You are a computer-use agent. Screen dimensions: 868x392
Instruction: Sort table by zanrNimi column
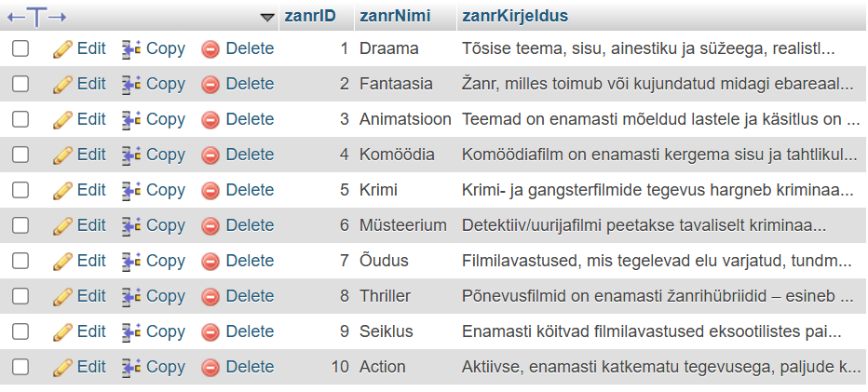click(x=394, y=16)
